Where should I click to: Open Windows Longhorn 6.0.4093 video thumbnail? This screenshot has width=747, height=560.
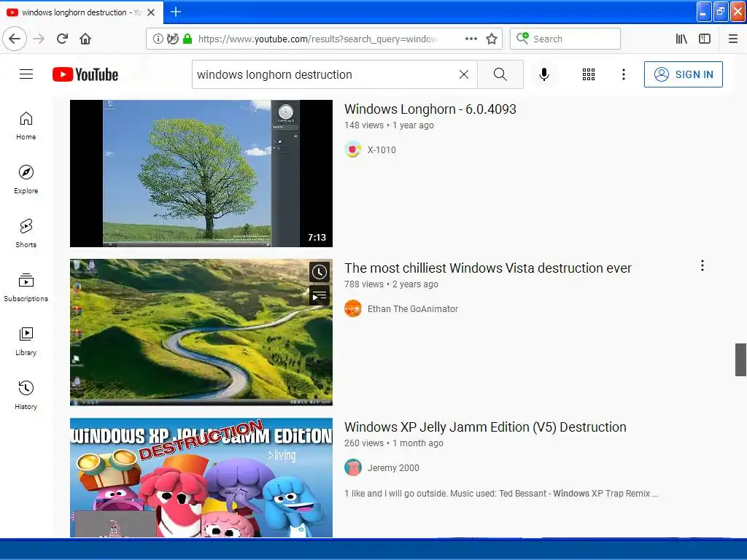coord(201,174)
